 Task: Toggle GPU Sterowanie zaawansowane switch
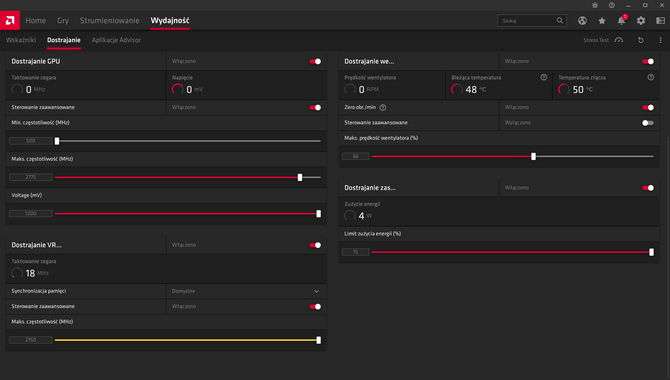pyautogui.click(x=315, y=107)
